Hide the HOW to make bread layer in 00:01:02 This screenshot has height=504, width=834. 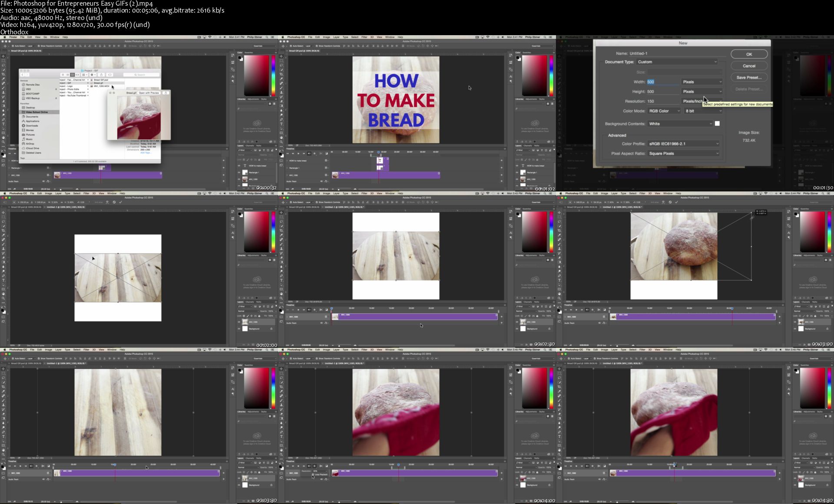tap(517, 166)
